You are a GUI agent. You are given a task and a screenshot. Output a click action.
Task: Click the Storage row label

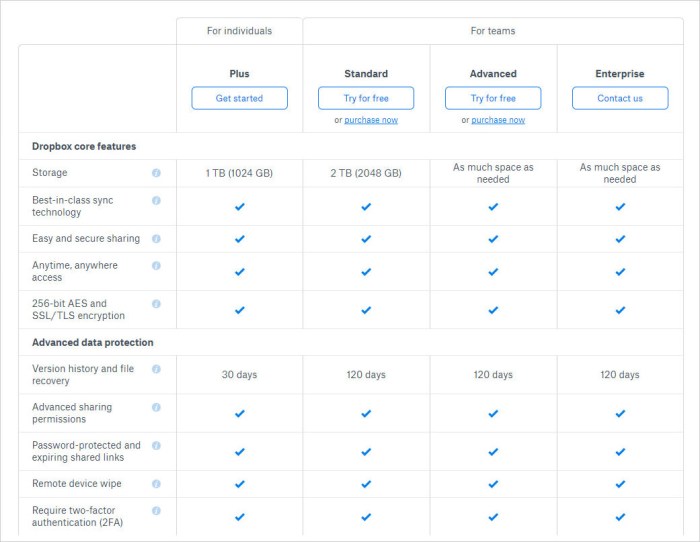point(50,173)
